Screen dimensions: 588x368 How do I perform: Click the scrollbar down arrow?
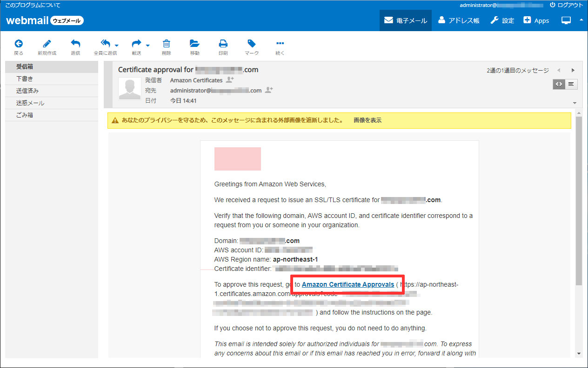579,354
